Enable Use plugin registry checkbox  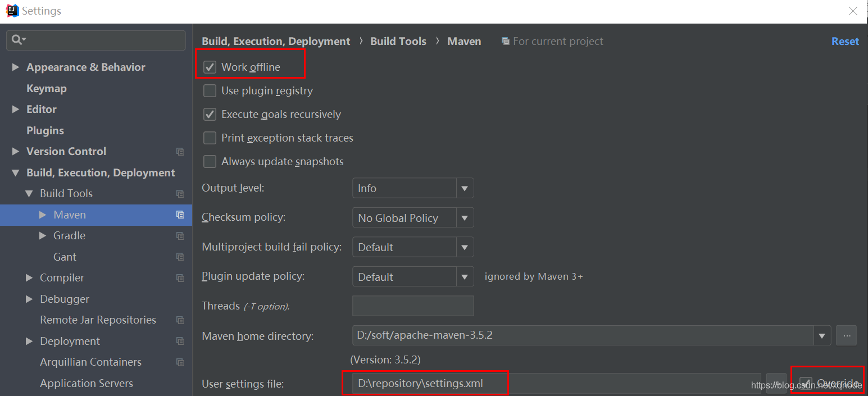(210, 91)
